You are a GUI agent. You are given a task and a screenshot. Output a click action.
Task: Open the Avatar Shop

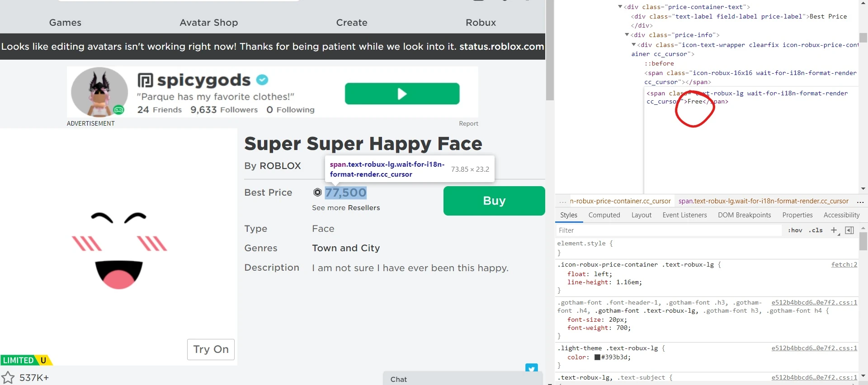(x=209, y=23)
